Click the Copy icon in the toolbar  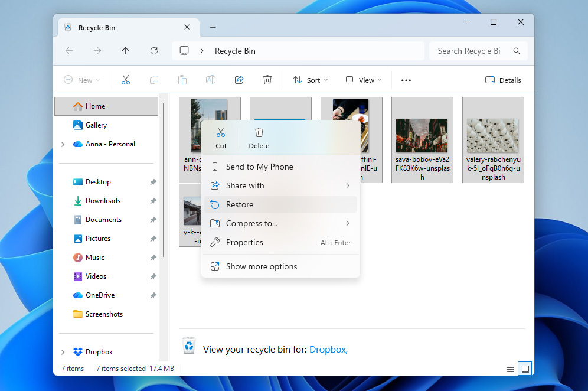pyautogui.click(x=154, y=80)
